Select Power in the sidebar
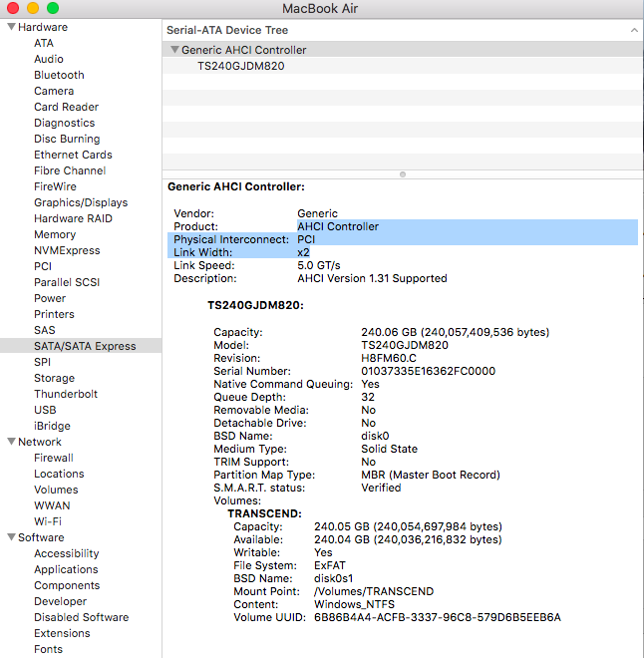 click(50, 298)
